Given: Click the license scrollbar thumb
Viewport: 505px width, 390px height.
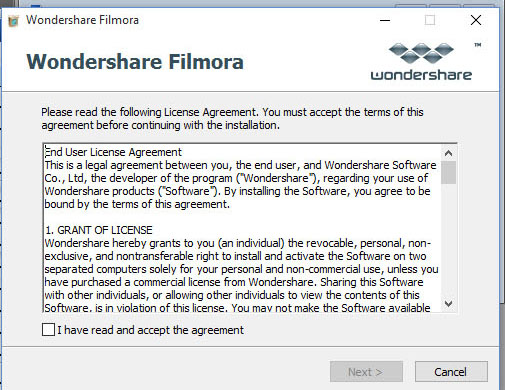Looking at the screenshot, I should tap(448, 172).
